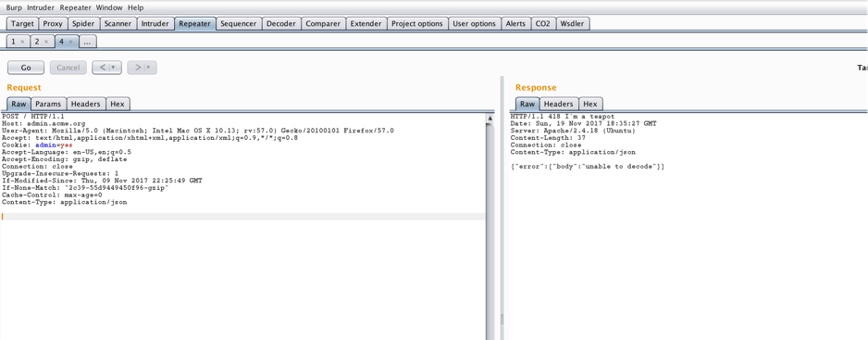Click the 'Upgrade-Insecure-Requests: 1' header
This screenshot has width=868, height=340.
coord(60,173)
